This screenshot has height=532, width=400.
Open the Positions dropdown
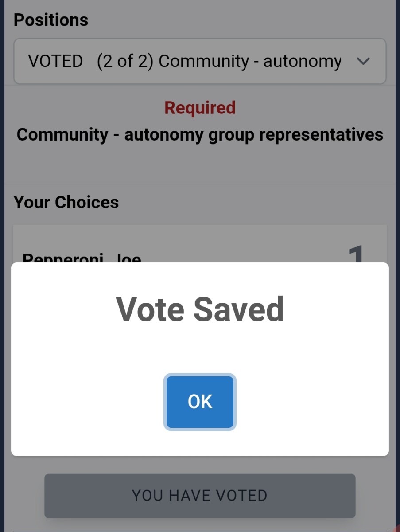[200, 61]
